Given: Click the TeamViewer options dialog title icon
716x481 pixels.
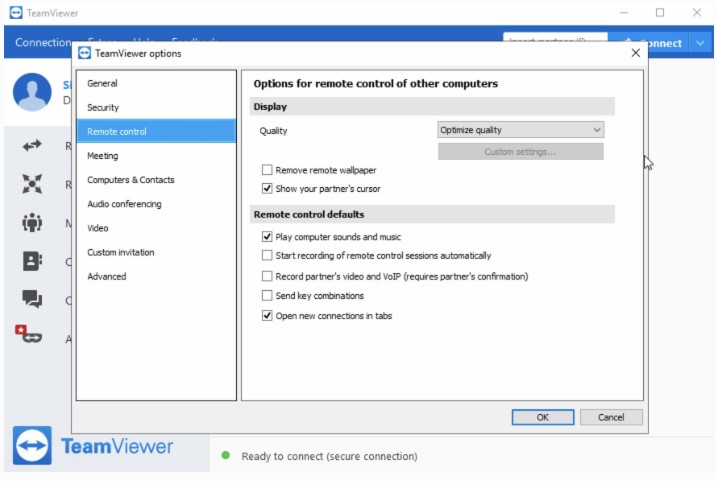Looking at the screenshot, I should point(84,53).
